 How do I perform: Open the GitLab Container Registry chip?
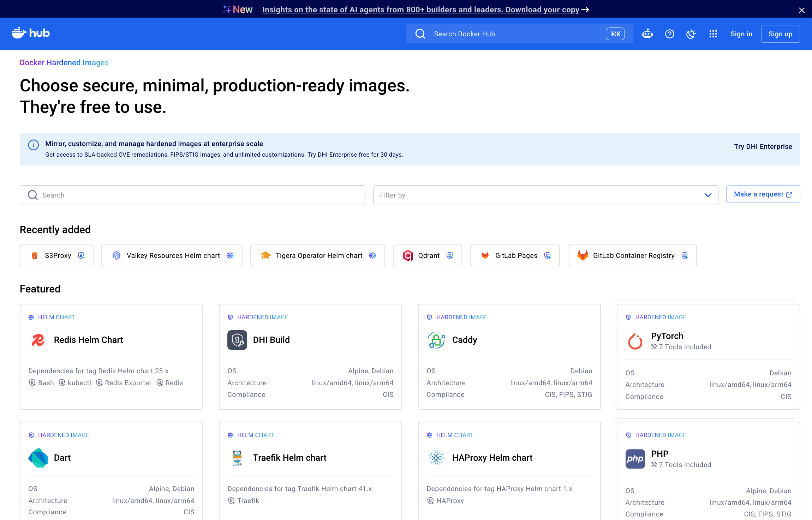632,255
